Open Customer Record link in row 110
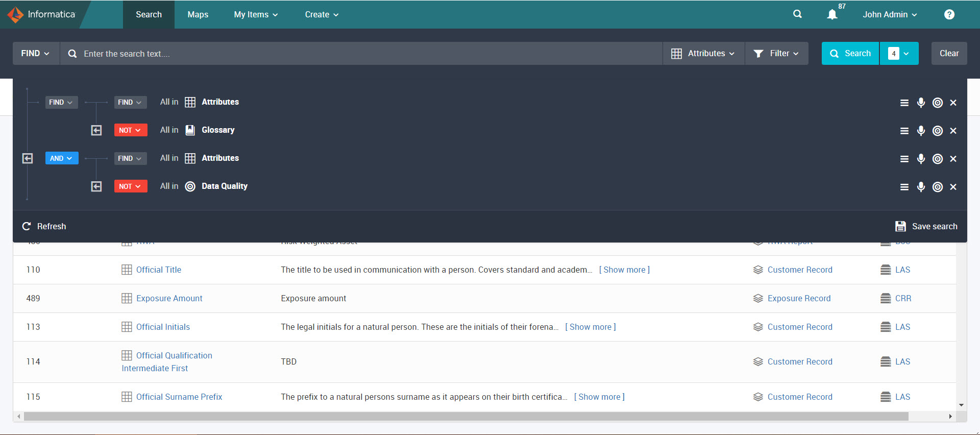 point(800,270)
